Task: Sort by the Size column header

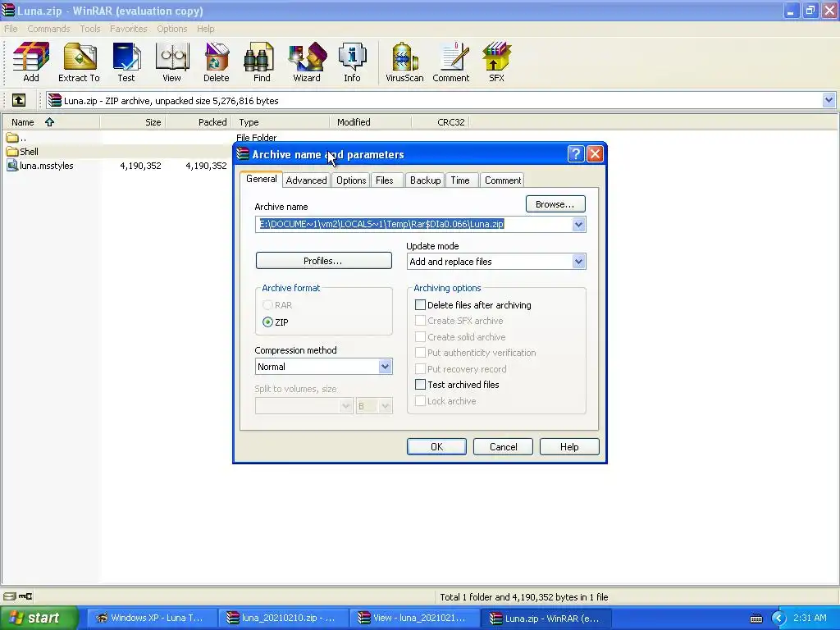Action: coord(133,122)
